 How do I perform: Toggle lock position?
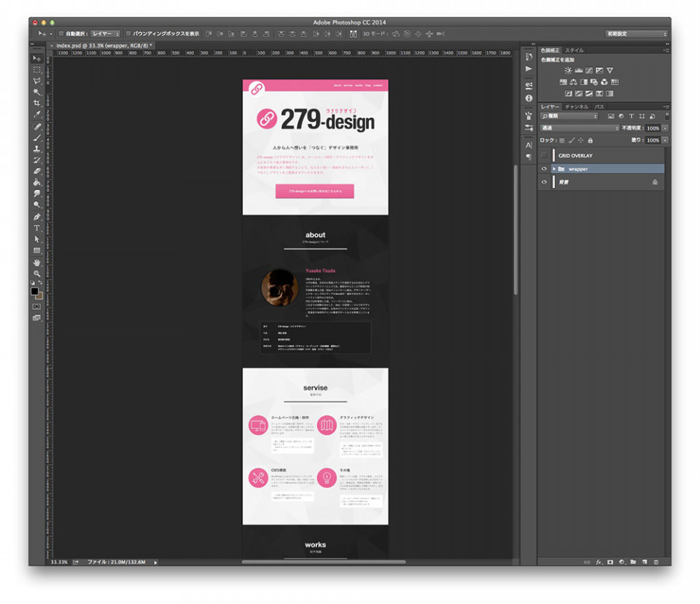coord(581,141)
